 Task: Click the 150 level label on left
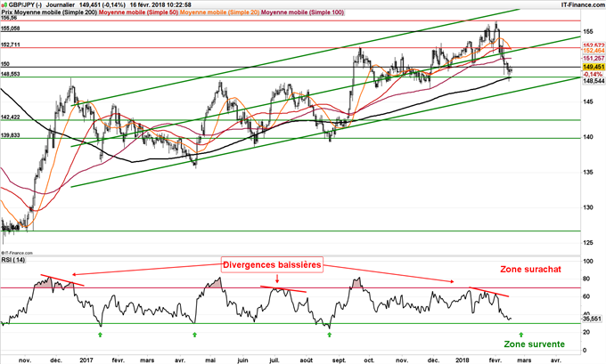click(5, 64)
